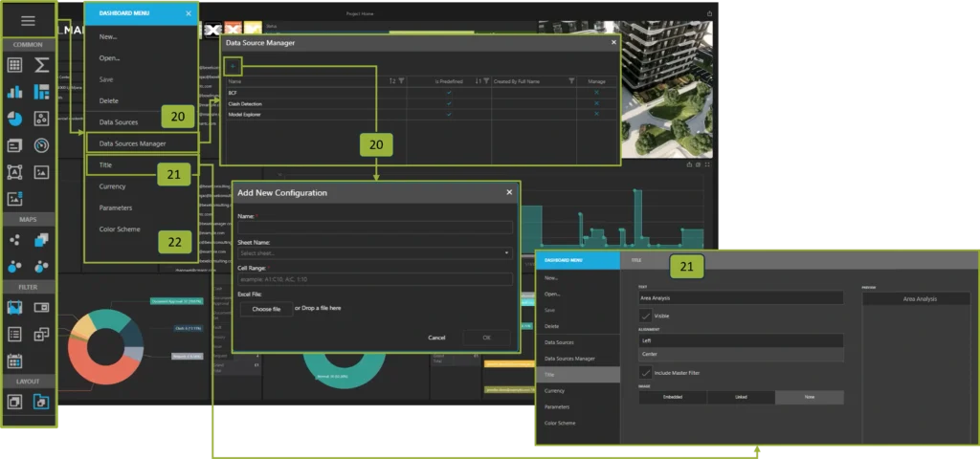Select None image option in Title settings
Viewport: 980px width, 459px height.
(x=810, y=397)
